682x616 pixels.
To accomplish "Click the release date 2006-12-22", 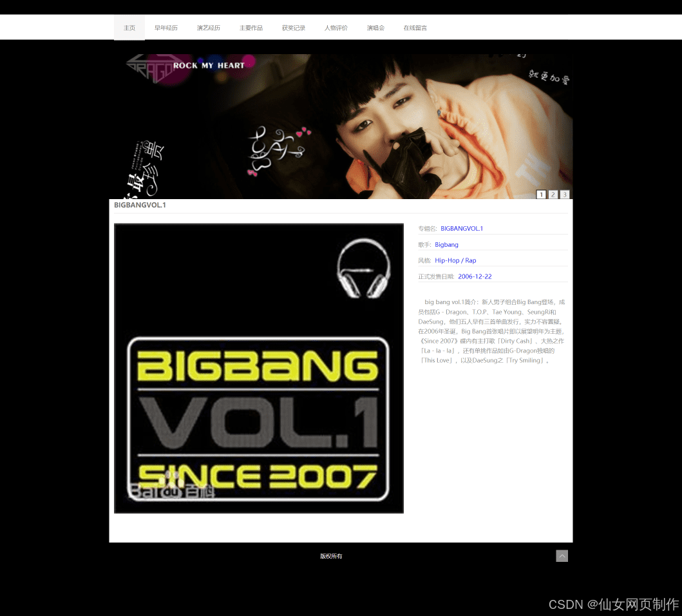I will [x=475, y=276].
